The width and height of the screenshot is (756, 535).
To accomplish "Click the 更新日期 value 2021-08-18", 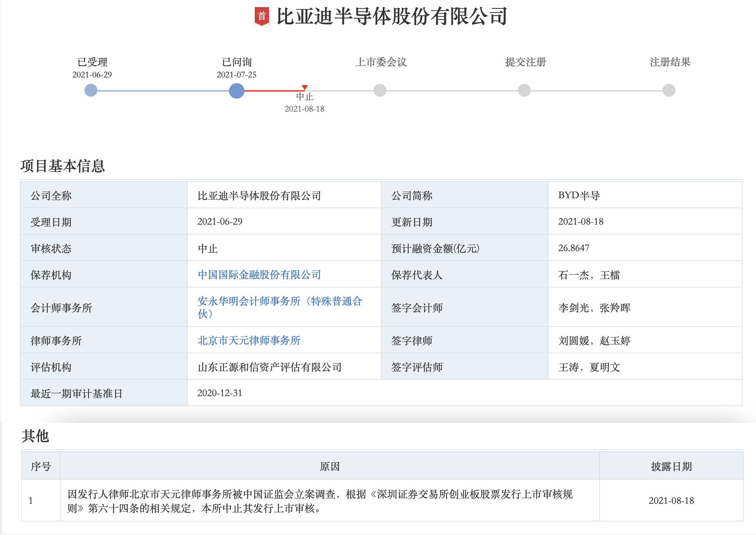I will pos(581,222).
